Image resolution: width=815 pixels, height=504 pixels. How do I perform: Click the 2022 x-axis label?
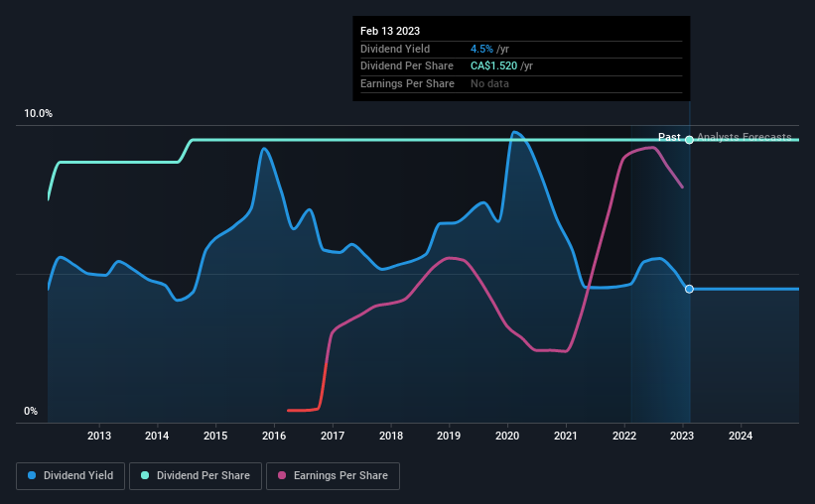pos(624,436)
